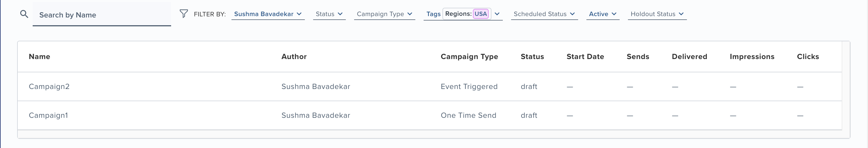Image resolution: width=868 pixels, height=148 pixels.
Task: Sort by the Impressions column header
Action: coord(752,57)
